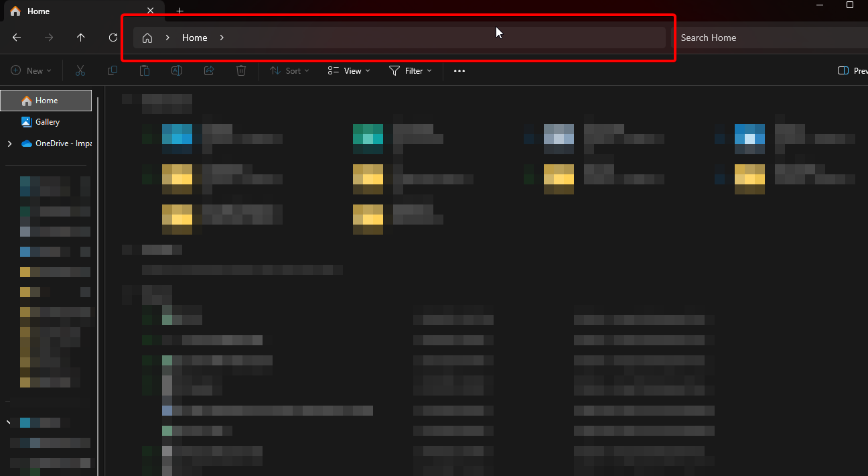Screen dimensions: 868x476
Task: Click the Share icon in toolbar
Action: [209, 70]
